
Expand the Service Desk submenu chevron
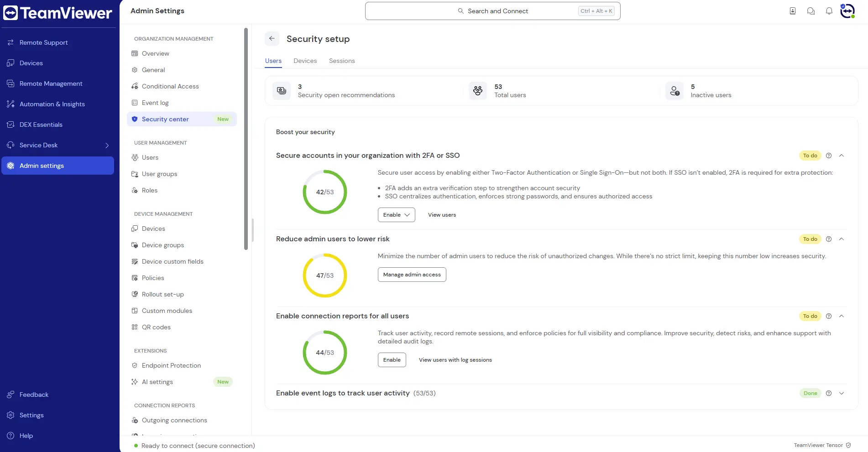click(107, 145)
